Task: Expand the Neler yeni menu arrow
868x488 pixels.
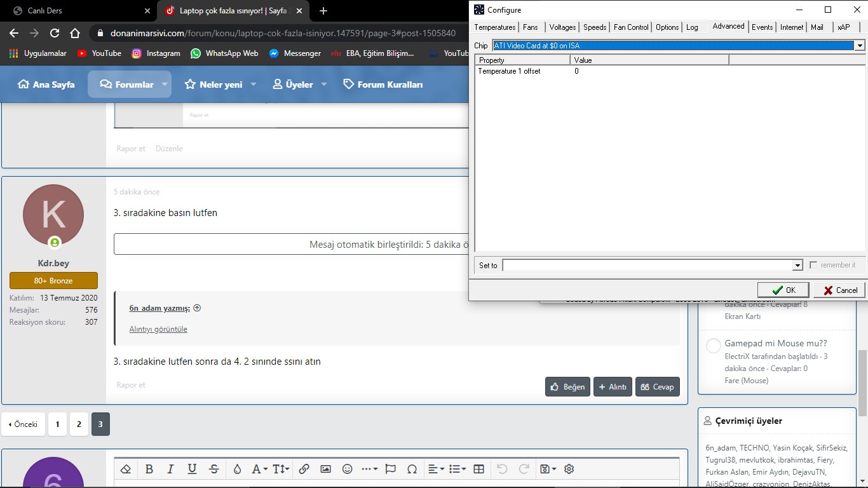Action: [253, 85]
